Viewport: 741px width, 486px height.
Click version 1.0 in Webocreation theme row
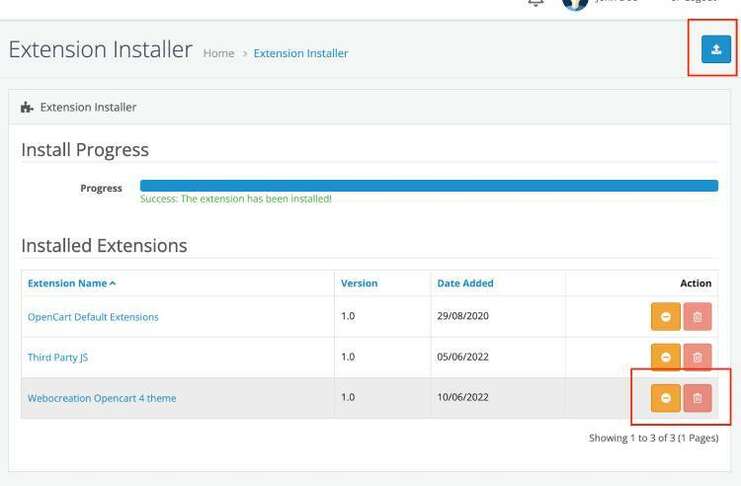click(348, 397)
